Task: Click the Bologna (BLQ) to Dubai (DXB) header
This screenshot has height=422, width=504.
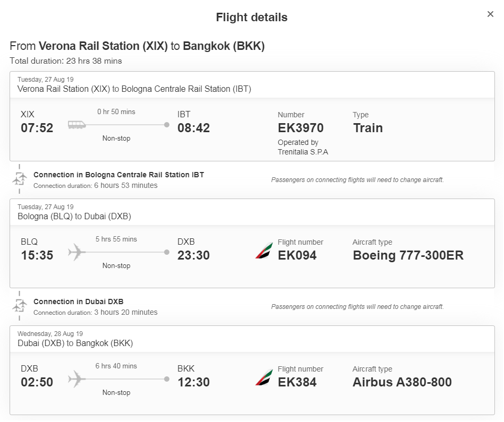Action: tap(74, 216)
